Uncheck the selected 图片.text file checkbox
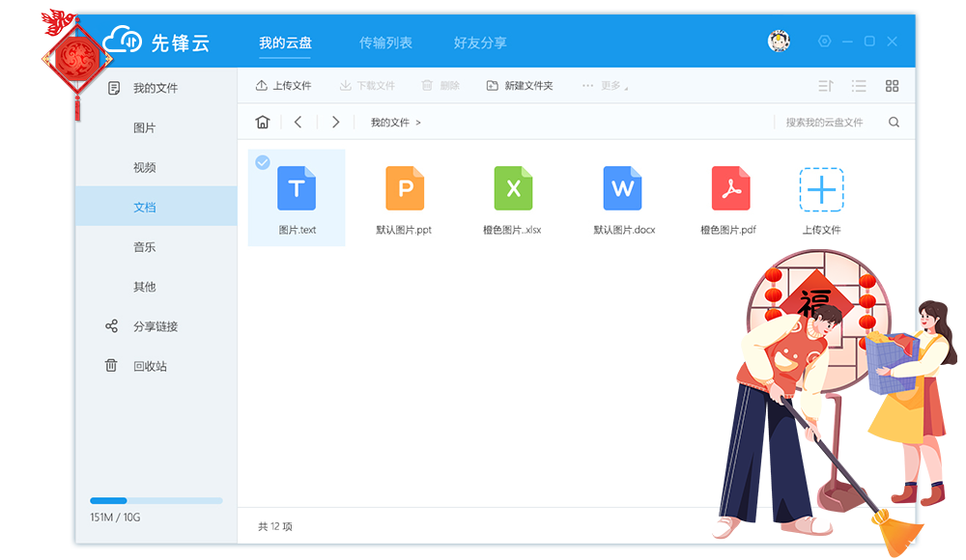Viewport: 966px width, 560px height. 262,162
